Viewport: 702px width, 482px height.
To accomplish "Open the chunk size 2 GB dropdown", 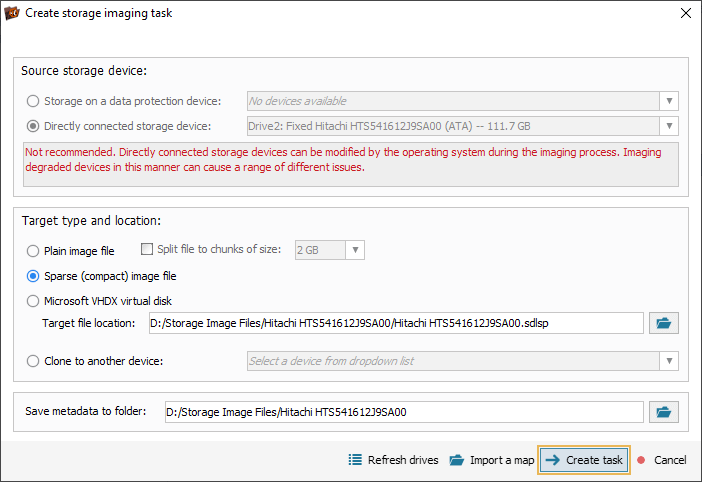I will (355, 250).
